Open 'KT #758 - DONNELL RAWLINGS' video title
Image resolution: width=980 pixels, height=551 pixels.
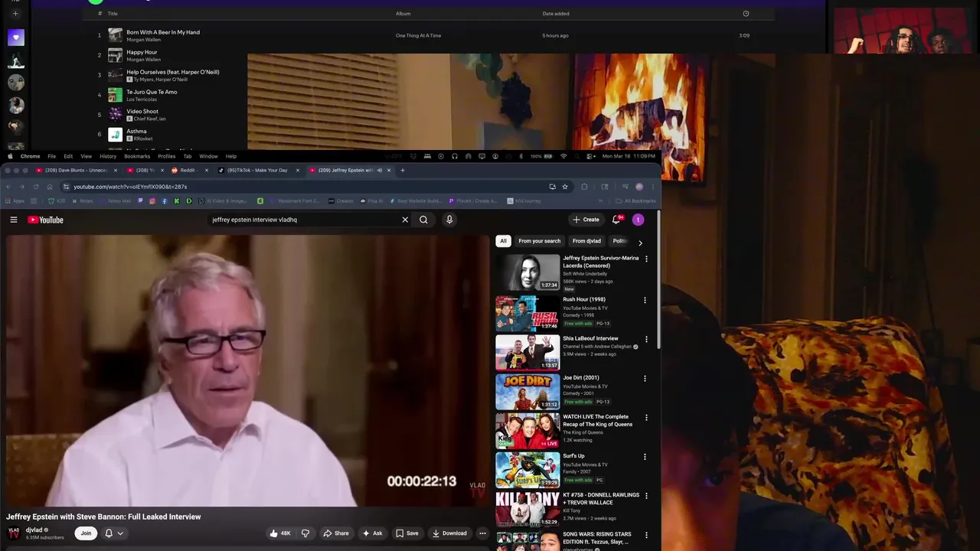point(601,499)
